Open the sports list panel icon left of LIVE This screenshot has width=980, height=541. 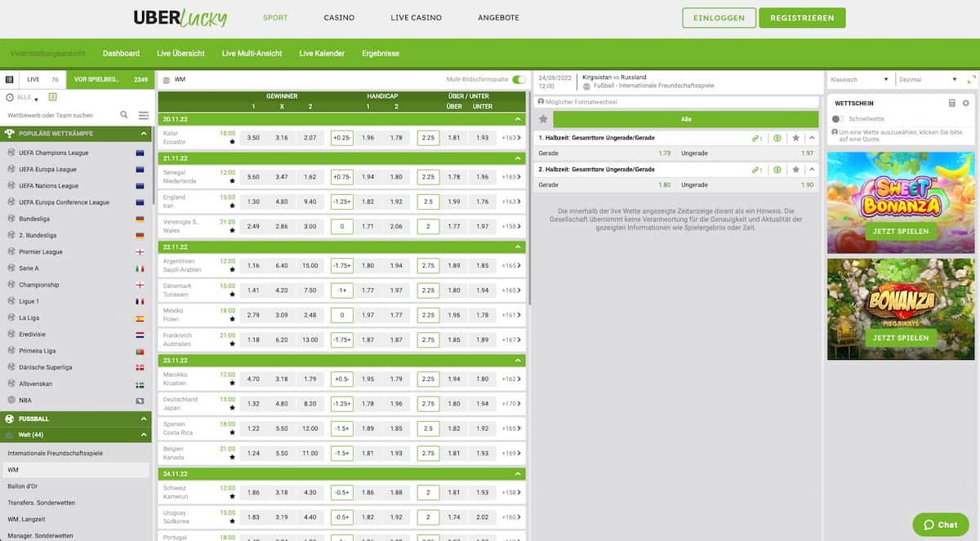pos(10,79)
